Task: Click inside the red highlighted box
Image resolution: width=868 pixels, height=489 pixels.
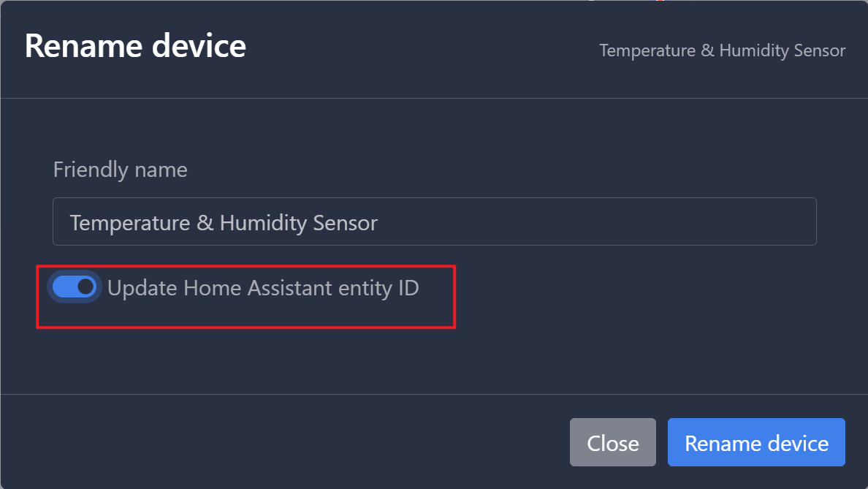Action: (245, 297)
